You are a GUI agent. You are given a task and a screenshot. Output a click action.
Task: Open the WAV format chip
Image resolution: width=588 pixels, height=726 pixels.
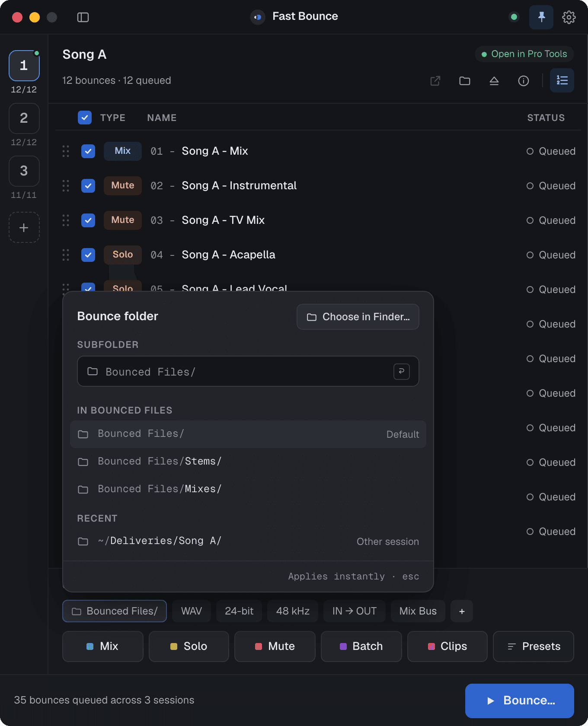click(x=192, y=611)
